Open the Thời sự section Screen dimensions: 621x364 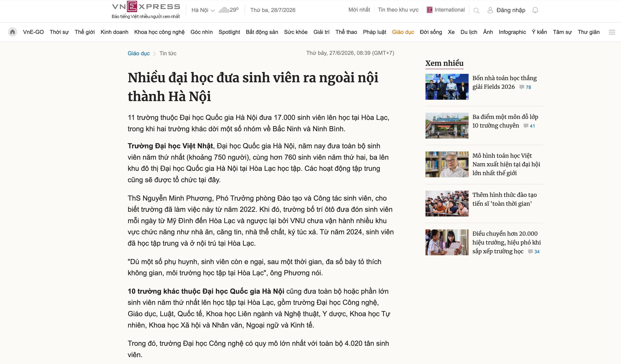click(x=59, y=32)
